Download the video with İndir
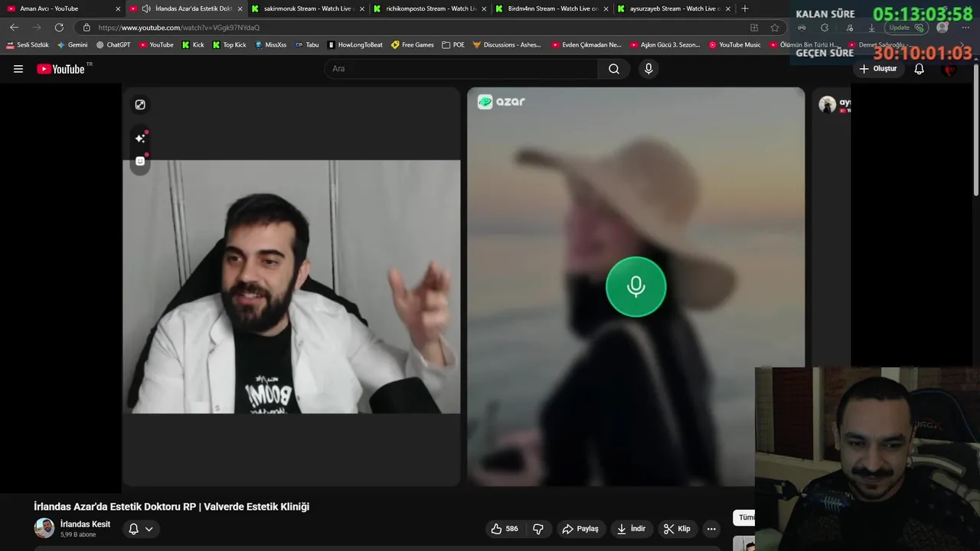The height and width of the screenshot is (551, 980). pyautogui.click(x=632, y=529)
